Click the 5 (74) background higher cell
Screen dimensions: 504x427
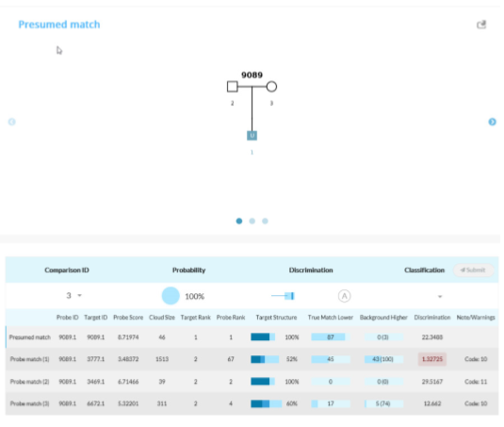tap(382, 403)
